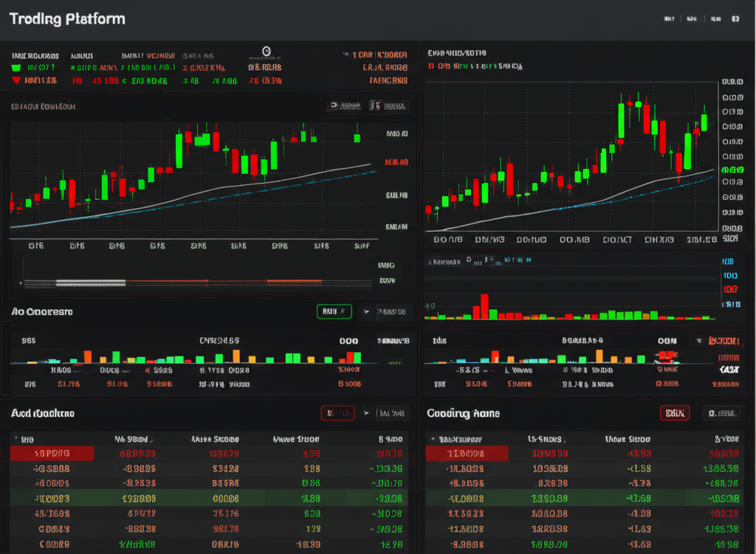The width and height of the screenshot is (756, 554).
Task: Select the second item in the top-right header
Action: coord(692,19)
